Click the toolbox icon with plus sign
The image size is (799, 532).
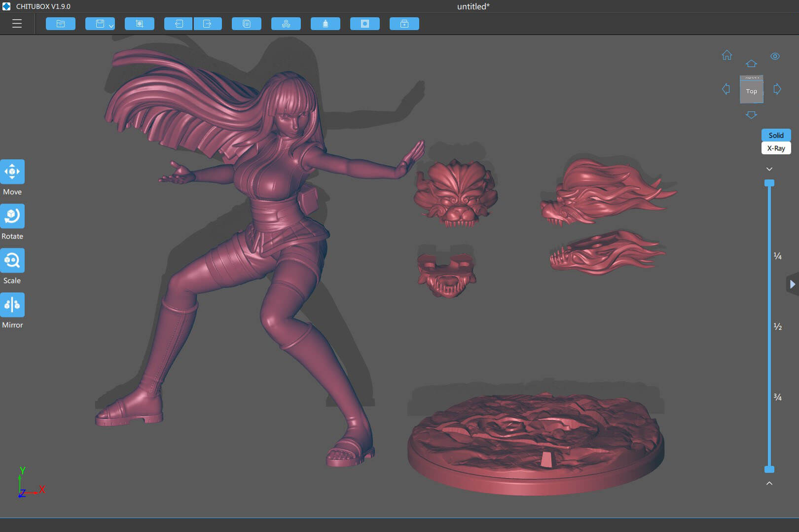point(404,24)
